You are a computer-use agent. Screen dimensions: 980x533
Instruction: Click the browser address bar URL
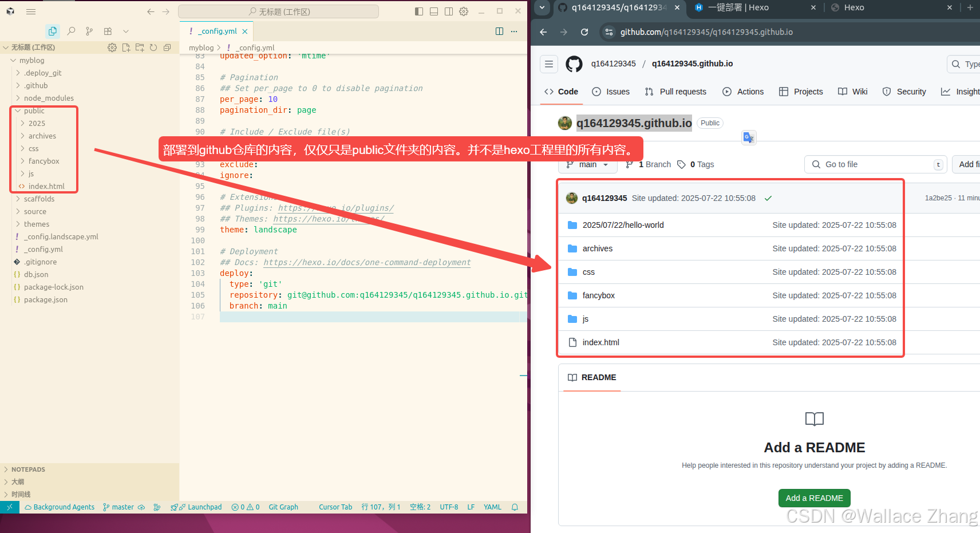(706, 32)
